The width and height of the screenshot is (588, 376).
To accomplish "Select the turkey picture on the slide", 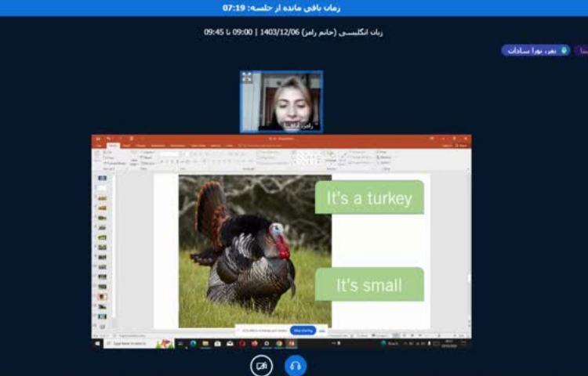I will point(255,251).
